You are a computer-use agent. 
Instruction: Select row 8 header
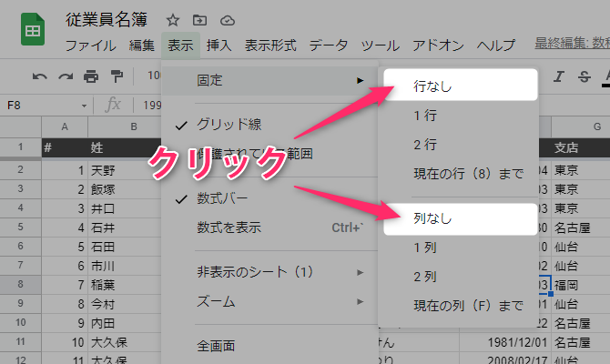click(x=21, y=284)
